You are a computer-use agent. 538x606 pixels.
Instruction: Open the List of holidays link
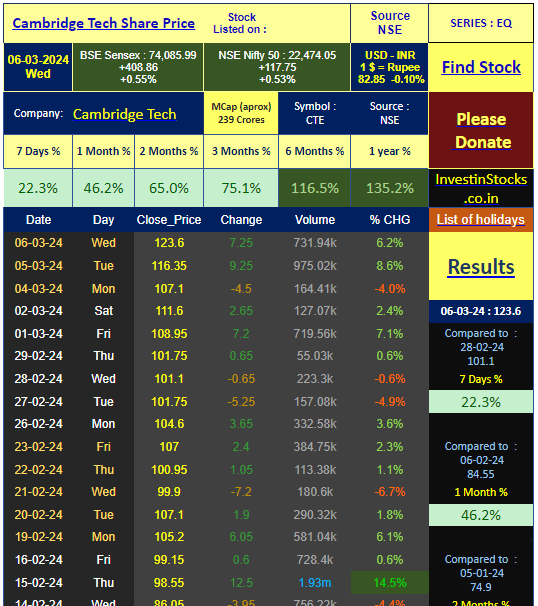click(481, 220)
